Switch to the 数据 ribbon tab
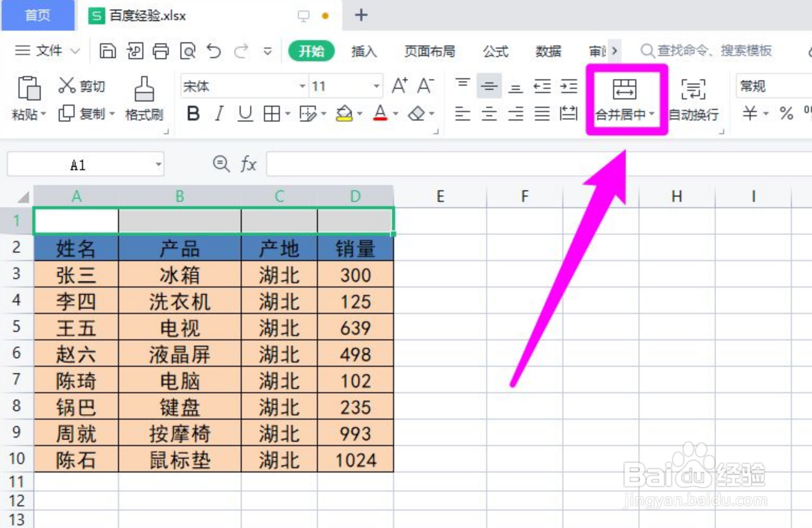Screen dimensions: 812x528 (549, 51)
